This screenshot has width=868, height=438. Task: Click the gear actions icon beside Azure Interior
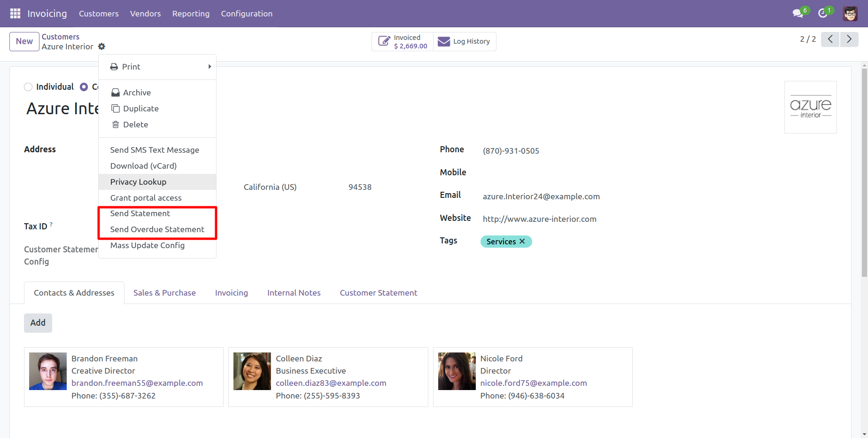click(x=101, y=47)
